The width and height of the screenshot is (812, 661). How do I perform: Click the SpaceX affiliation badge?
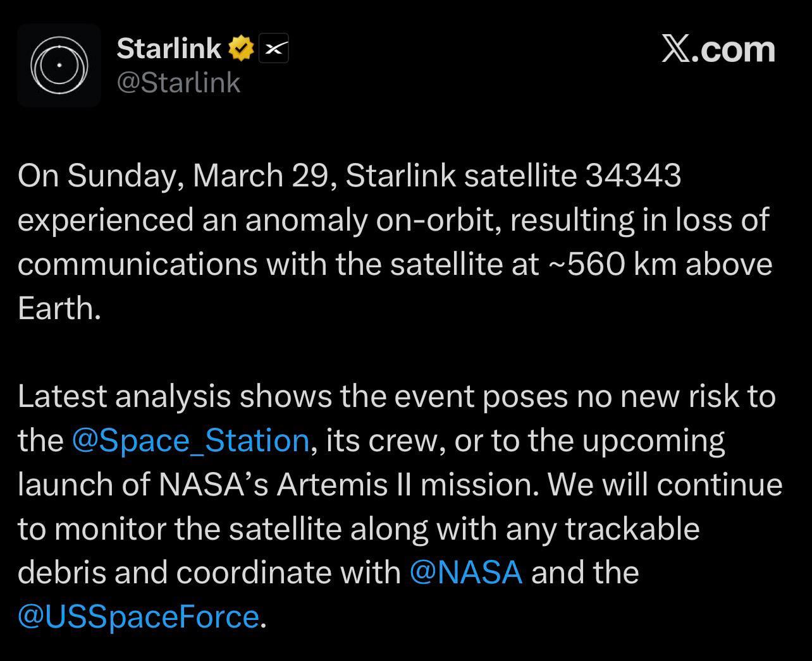pos(273,49)
